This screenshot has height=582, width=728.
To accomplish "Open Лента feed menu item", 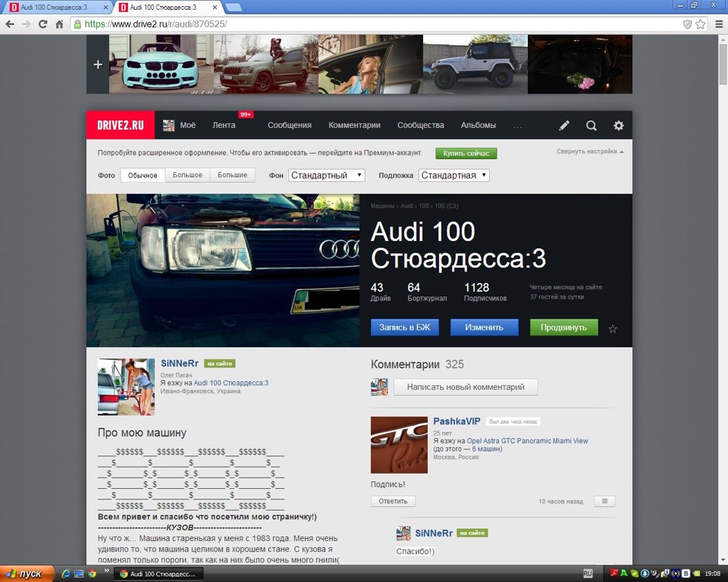I will [x=224, y=125].
